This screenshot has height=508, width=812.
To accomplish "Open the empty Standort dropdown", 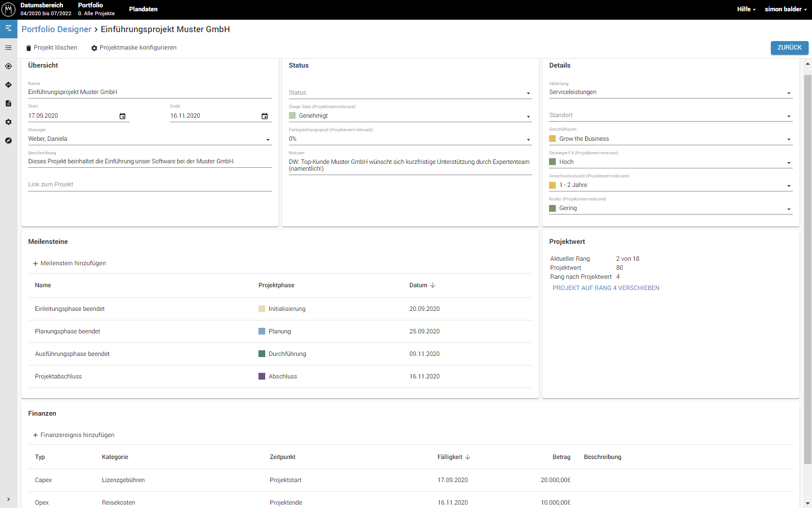I will (x=671, y=115).
